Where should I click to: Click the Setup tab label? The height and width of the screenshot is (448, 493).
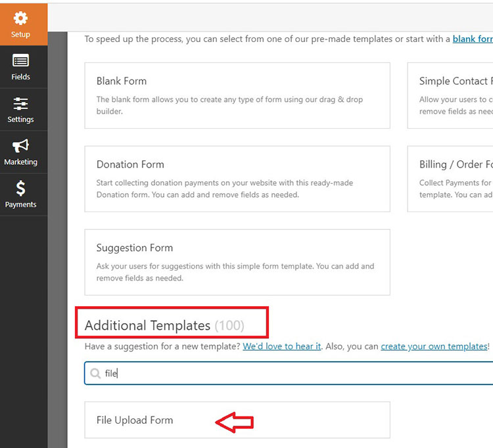tap(20, 34)
